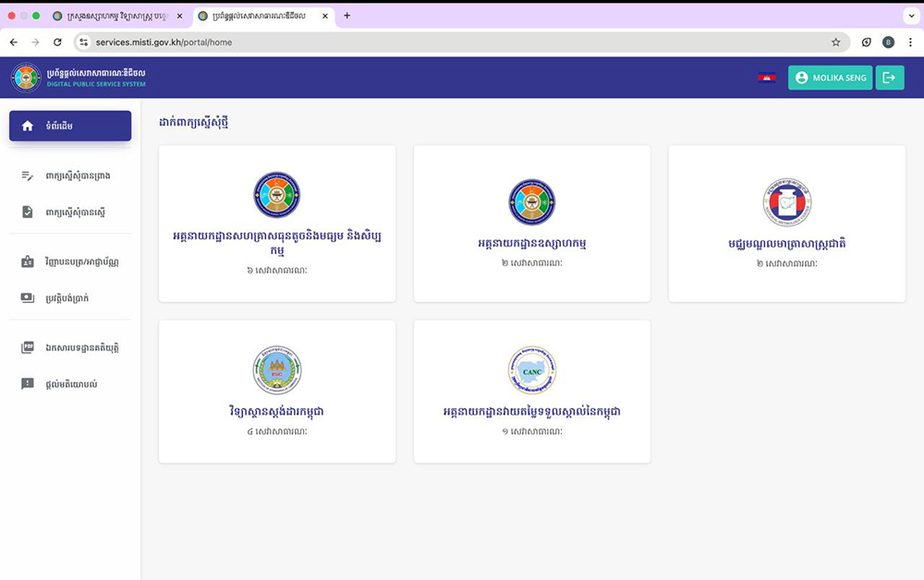Click the feedback speech-bubble icon in sidebar
The width and height of the screenshot is (924, 580).
27,383
